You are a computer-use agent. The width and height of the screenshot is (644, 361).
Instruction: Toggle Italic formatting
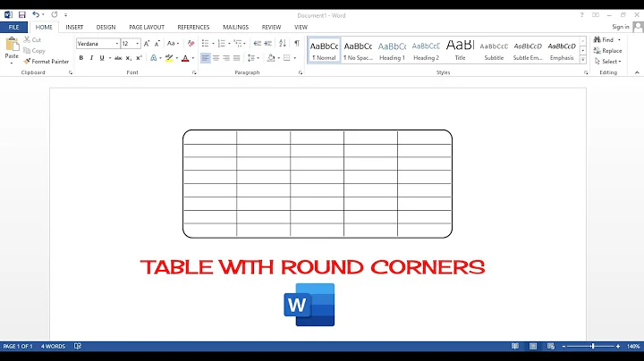[91, 58]
